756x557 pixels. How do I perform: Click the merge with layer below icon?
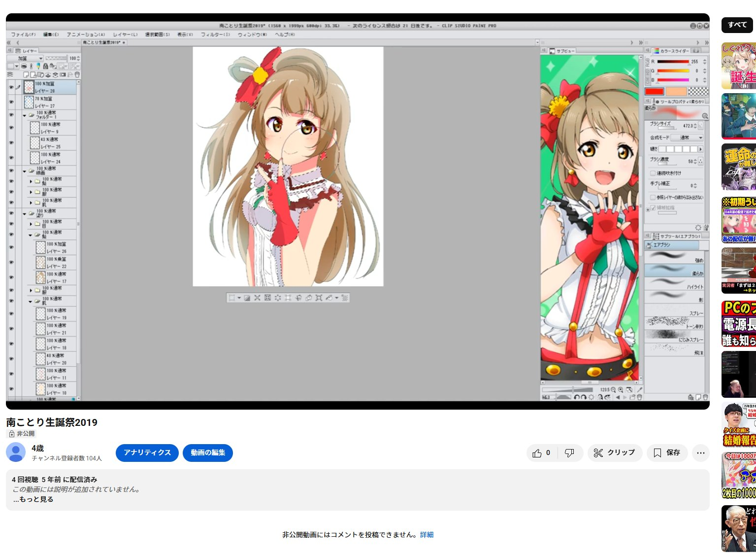(x=55, y=75)
